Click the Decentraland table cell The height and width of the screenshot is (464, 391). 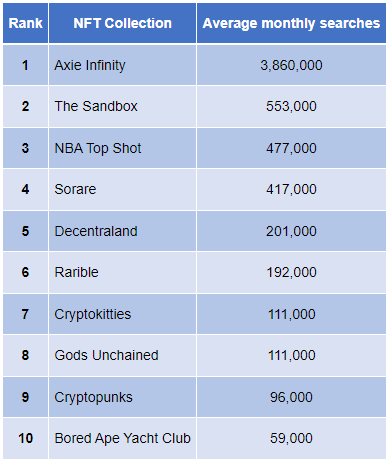122,231
